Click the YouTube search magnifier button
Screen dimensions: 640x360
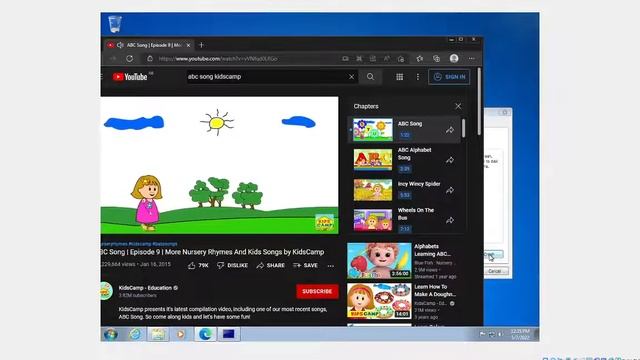point(370,77)
